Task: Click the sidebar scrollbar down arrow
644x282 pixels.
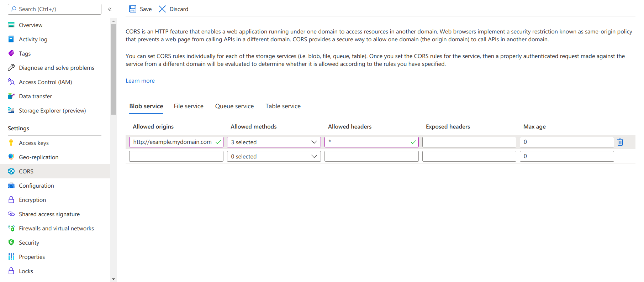Action: (114, 279)
